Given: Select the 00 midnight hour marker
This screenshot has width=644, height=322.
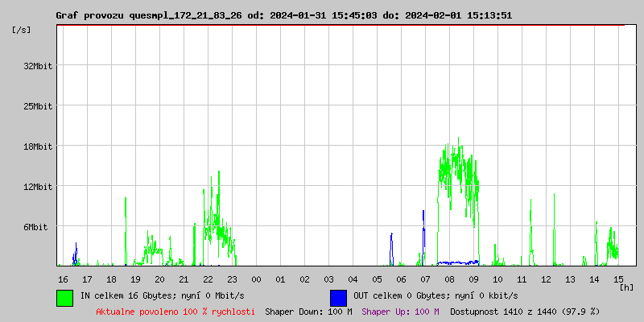Looking at the screenshot, I should [256, 279].
